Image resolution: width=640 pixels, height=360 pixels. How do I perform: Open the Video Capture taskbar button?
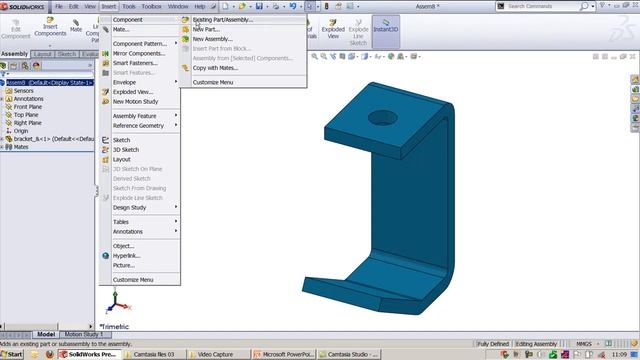[x=219, y=354]
